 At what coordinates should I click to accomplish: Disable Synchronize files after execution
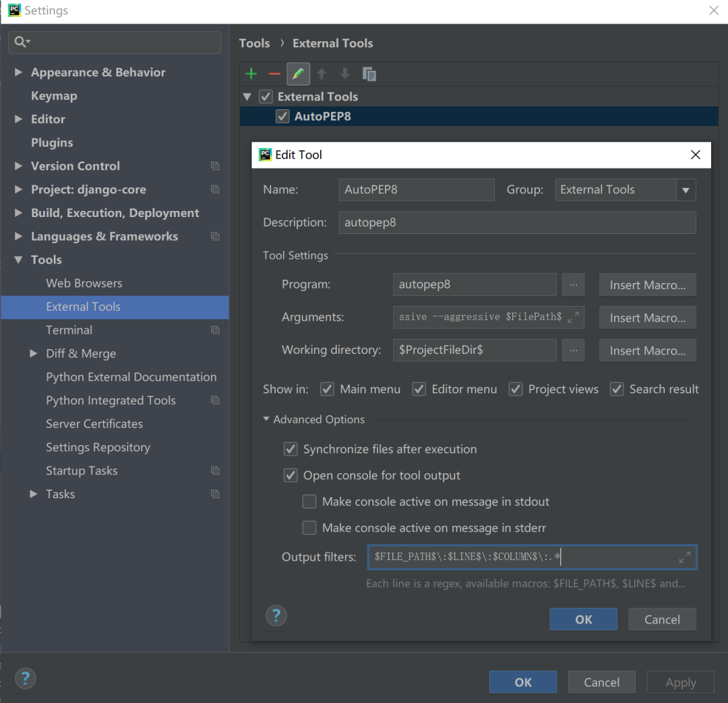[291, 449]
